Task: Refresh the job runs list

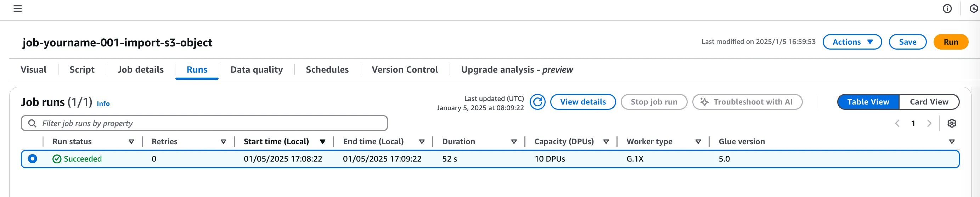Action: pos(537,102)
